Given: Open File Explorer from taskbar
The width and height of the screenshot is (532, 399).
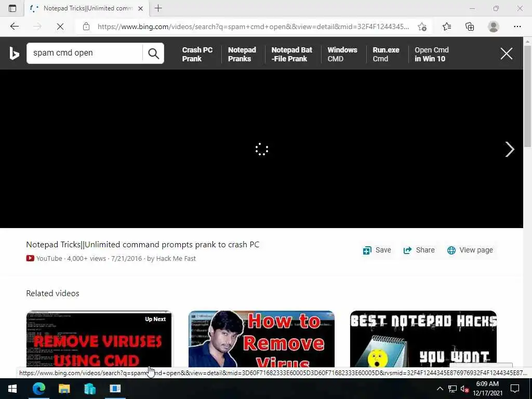Looking at the screenshot, I should point(64,389).
